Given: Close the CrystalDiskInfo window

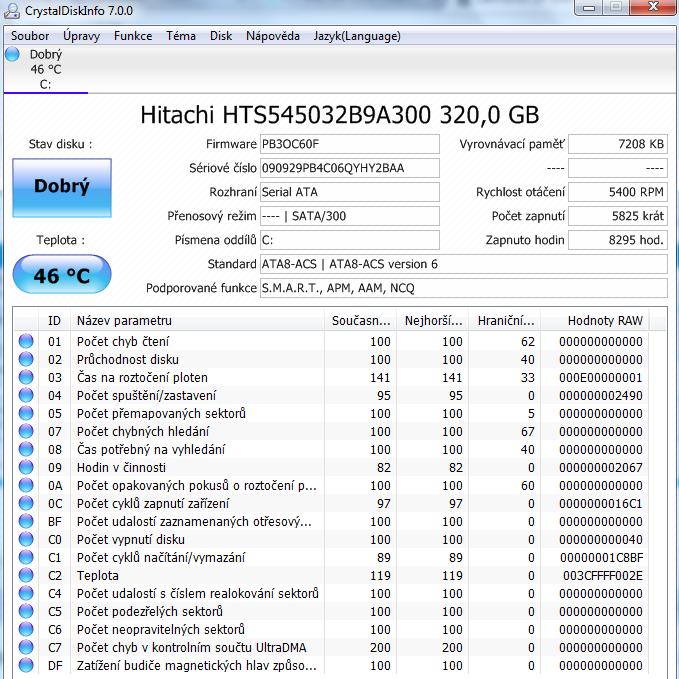Looking at the screenshot, I should [653, 7].
